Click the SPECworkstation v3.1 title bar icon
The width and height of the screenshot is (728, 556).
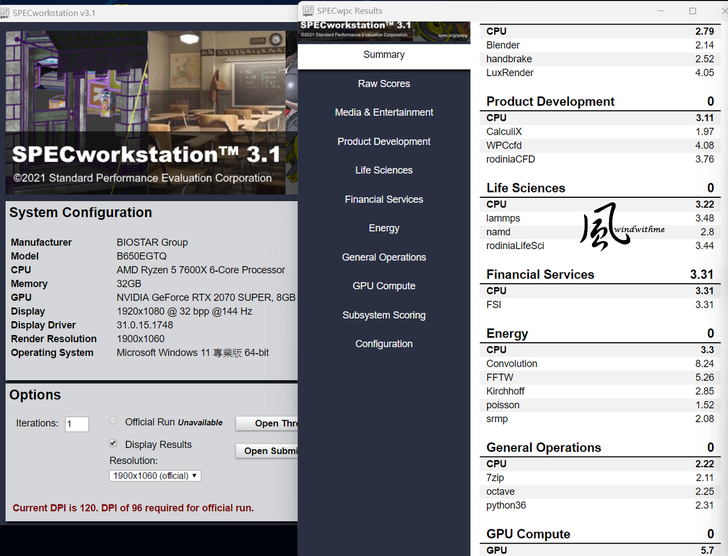(x=7, y=13)
